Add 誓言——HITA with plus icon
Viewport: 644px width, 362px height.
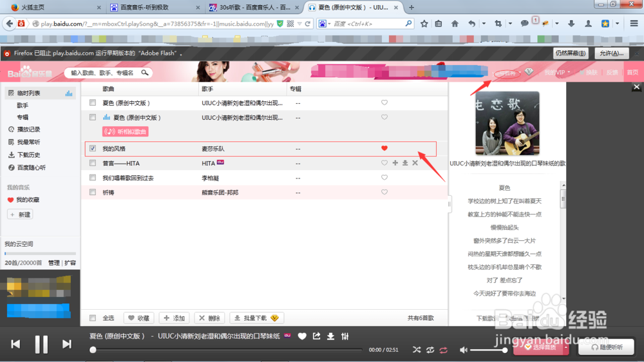coord(395,163)
